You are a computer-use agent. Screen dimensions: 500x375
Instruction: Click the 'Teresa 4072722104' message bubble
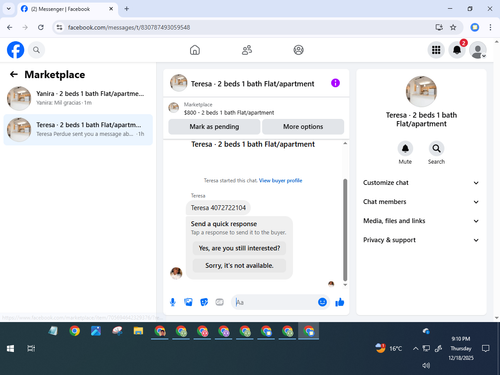click(218, 208)
